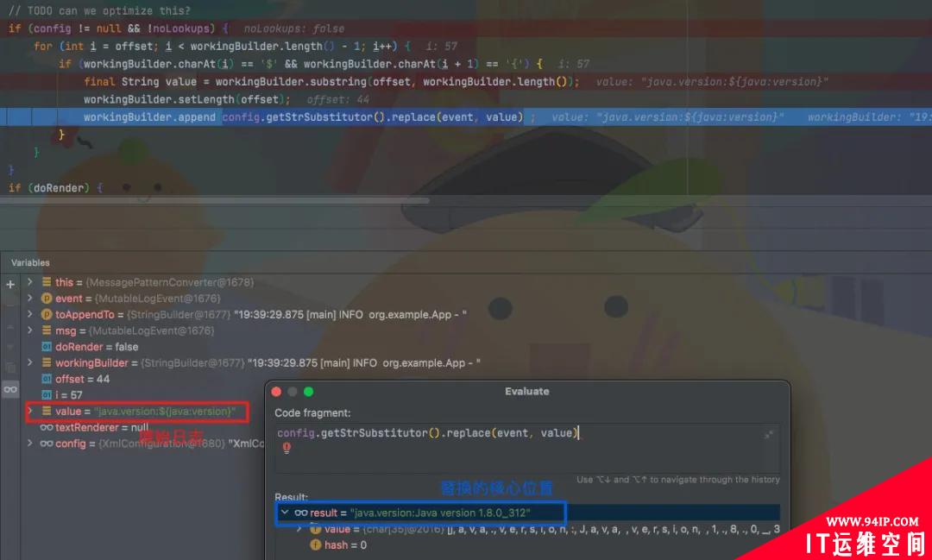This screenshot has width=932, height=560.
Task: Click the 'if (doRender)' code line
Action: 55,188
